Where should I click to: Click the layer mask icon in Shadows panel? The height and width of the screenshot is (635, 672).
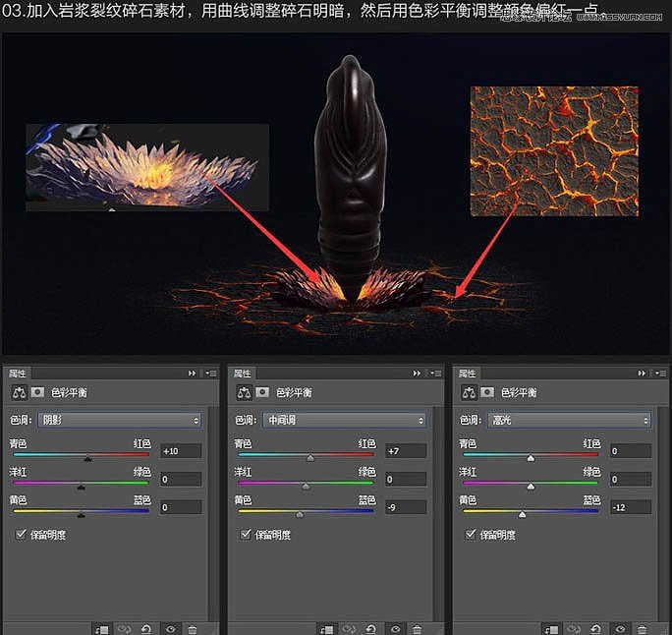[37, 392]
